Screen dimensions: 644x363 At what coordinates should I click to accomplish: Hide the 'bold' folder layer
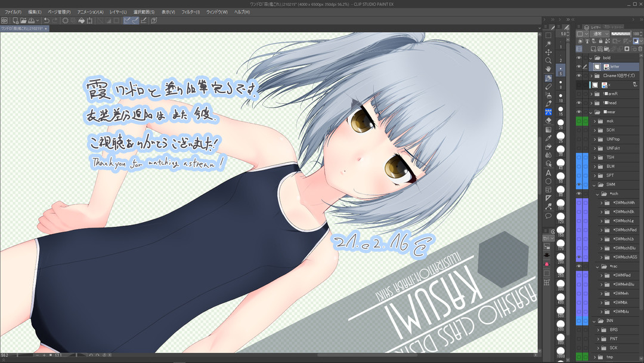578,58
